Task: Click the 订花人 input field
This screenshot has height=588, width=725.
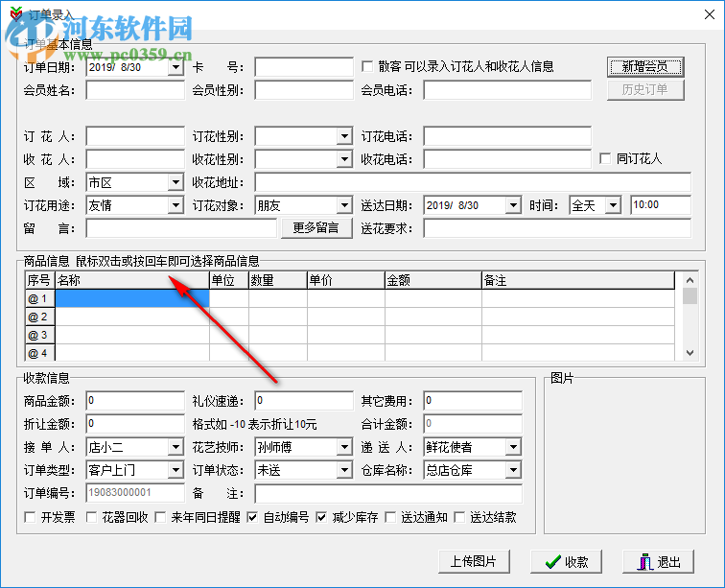Action: (135, 136)
